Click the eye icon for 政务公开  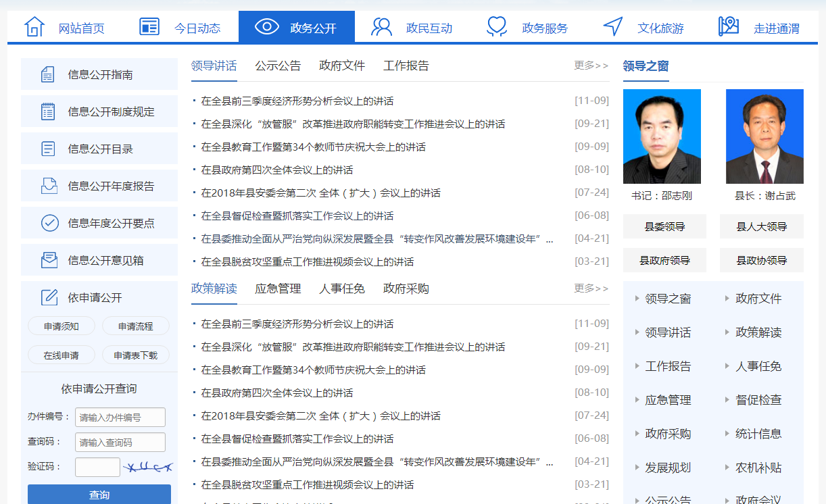click(267, 27)
